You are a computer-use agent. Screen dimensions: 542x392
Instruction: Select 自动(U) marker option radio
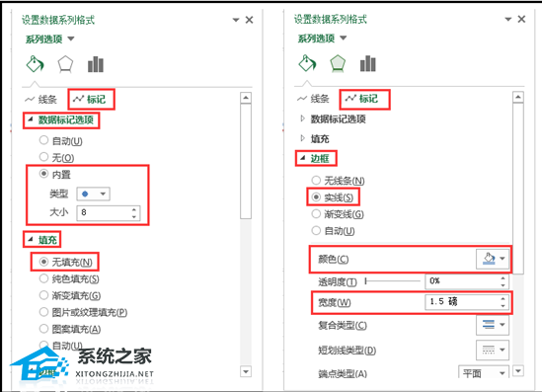tap(43, 140)
